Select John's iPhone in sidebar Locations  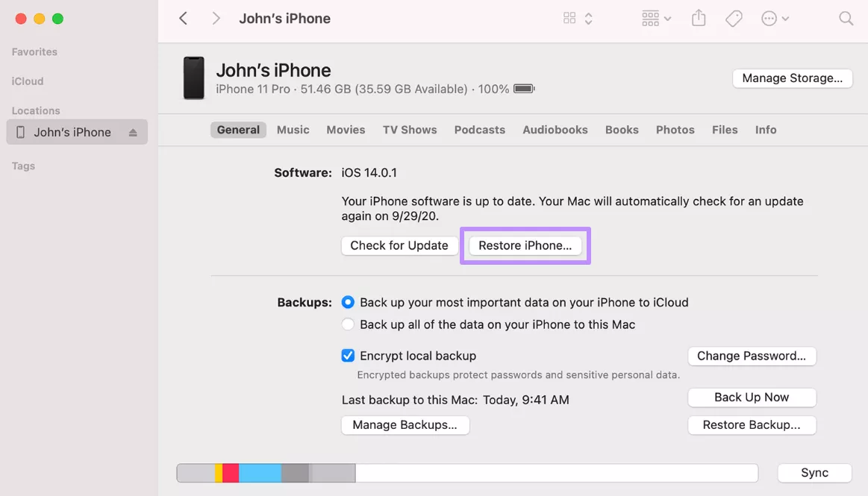coord(77,132)
